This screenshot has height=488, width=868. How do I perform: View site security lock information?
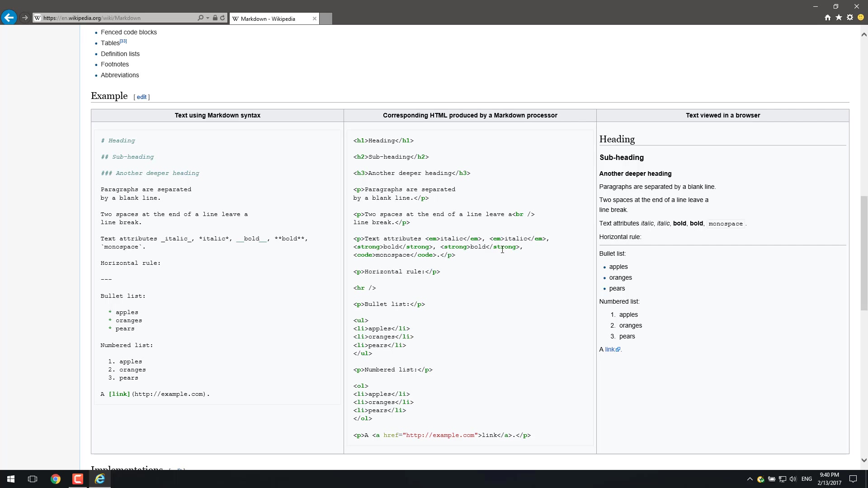[x=215, y=18]
